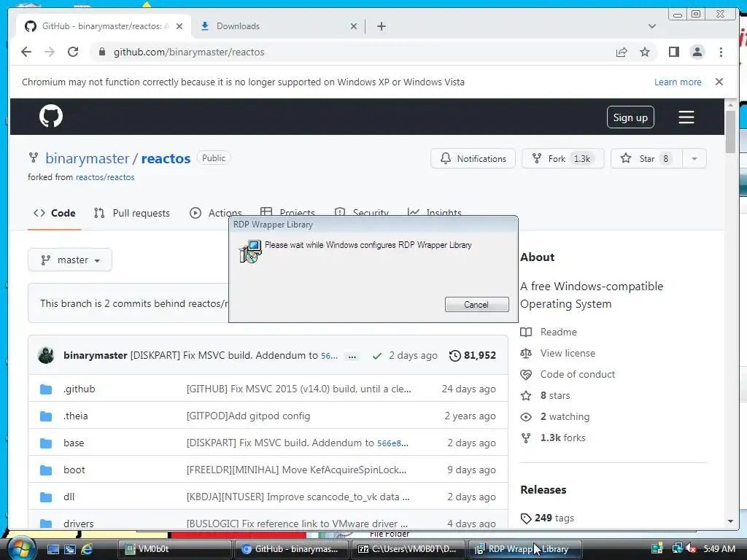Switch to the Code tab

pos(54,214)
